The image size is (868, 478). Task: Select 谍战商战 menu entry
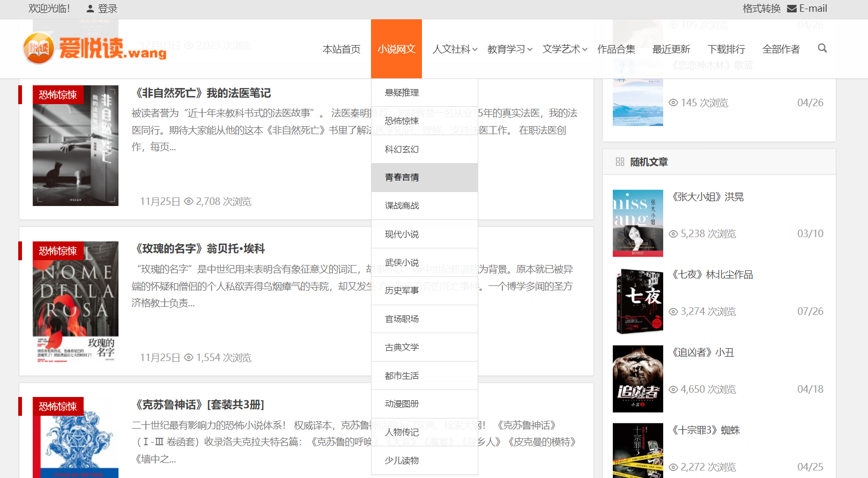coord(424,205)
